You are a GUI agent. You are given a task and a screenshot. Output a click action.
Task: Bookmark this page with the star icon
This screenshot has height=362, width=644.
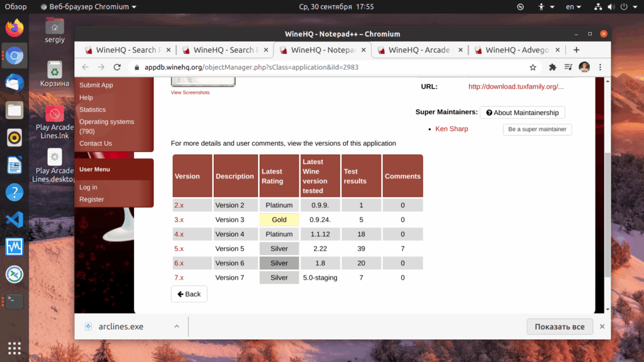533,67
